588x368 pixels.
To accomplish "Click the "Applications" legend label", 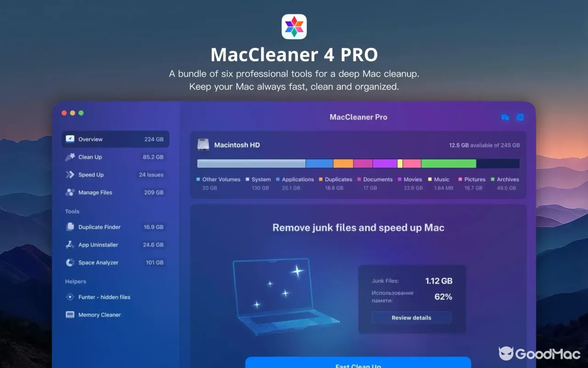I will 298,179.
